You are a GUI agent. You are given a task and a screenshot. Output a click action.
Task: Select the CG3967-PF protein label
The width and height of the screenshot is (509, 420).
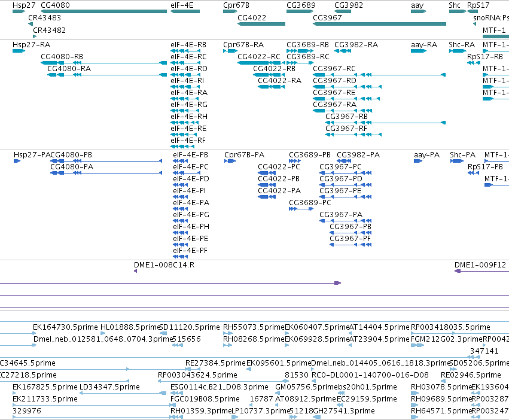(x=350, y=239)
